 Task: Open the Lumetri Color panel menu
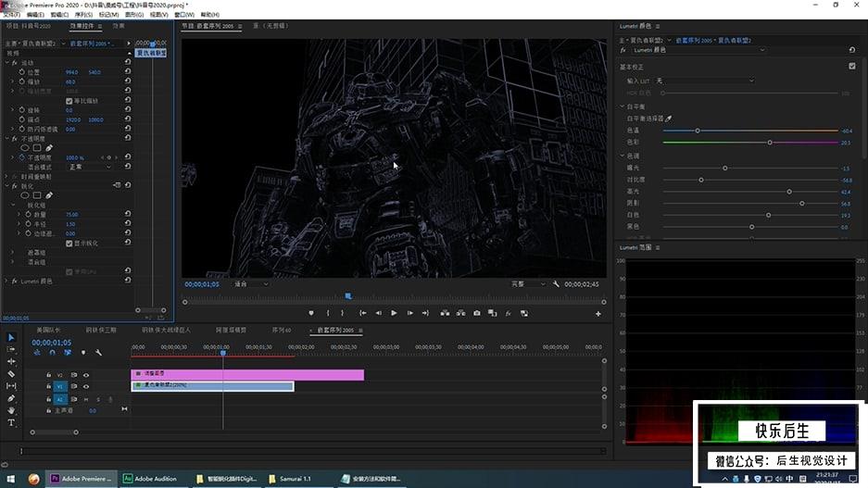(658, 26)
